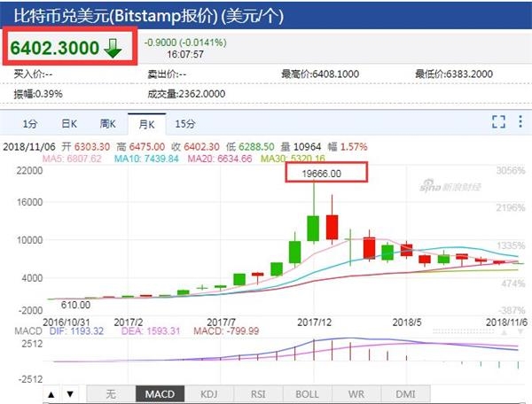Select the 无 indicator option
532x404 pixels.
111,394
